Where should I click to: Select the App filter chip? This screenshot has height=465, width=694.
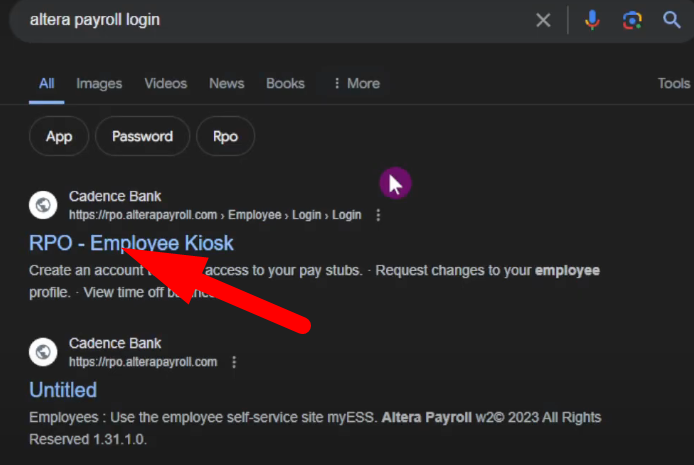pos(59,137)
